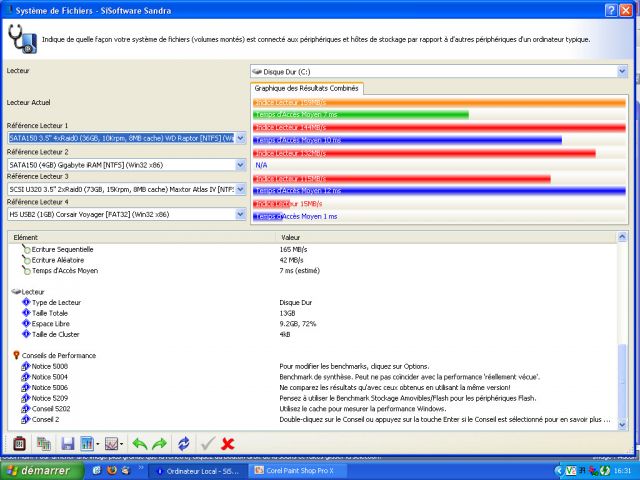Click the red X cancel icon
This screenshot has width=640, height=480.
[x=227, y=443]
